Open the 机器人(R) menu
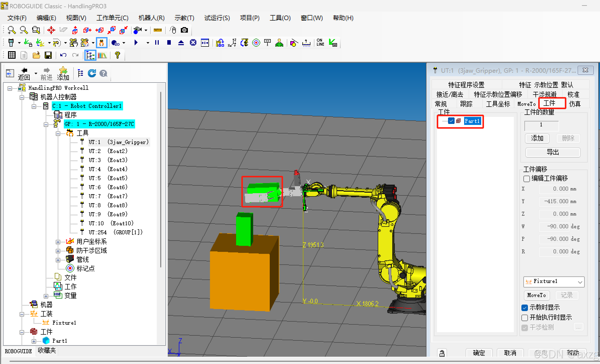This screenshot has height=364, width=600. (x=151, y=18)
